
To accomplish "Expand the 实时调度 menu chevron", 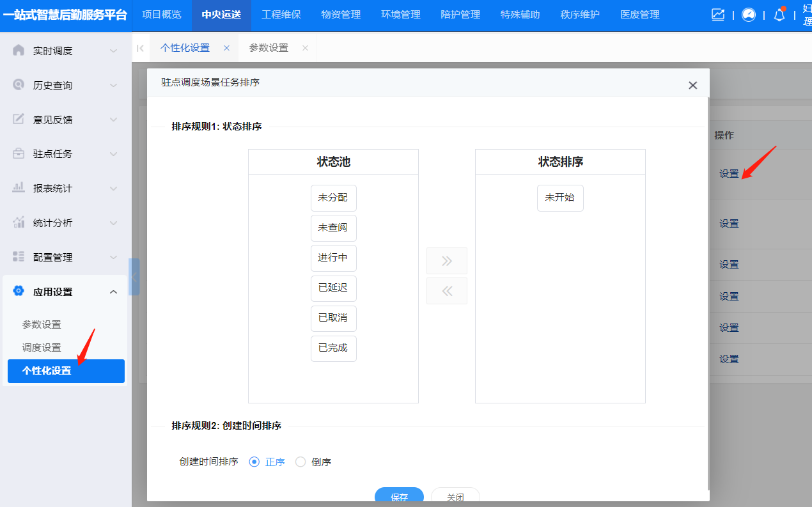I will [x=113, y=51].
